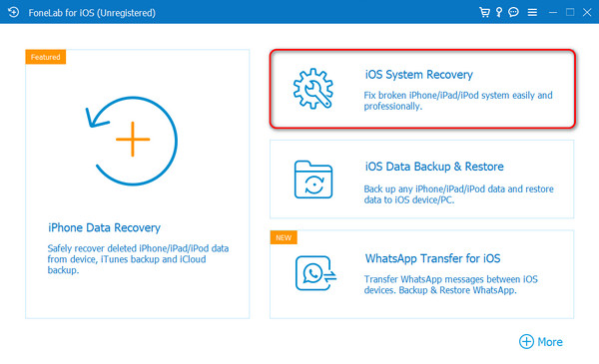599x364 pixels.
Task: Click the iPhone Data Recovery circular arrow icon
Action: pos(131,141)
